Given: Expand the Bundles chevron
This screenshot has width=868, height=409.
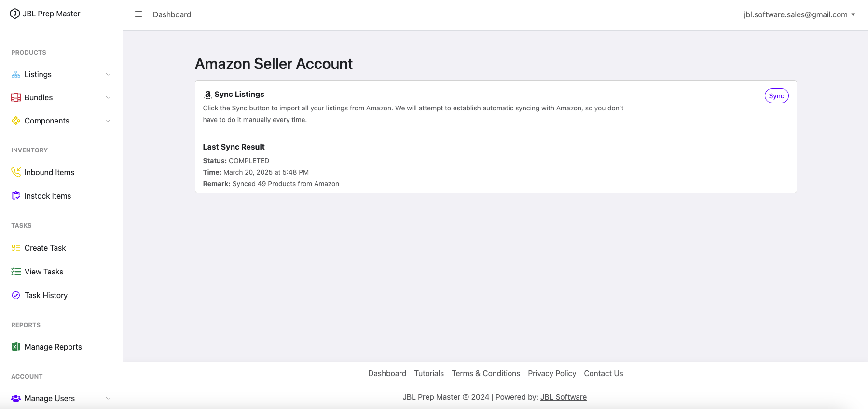Looking at the screenshot, I should [x=108, y=97].
